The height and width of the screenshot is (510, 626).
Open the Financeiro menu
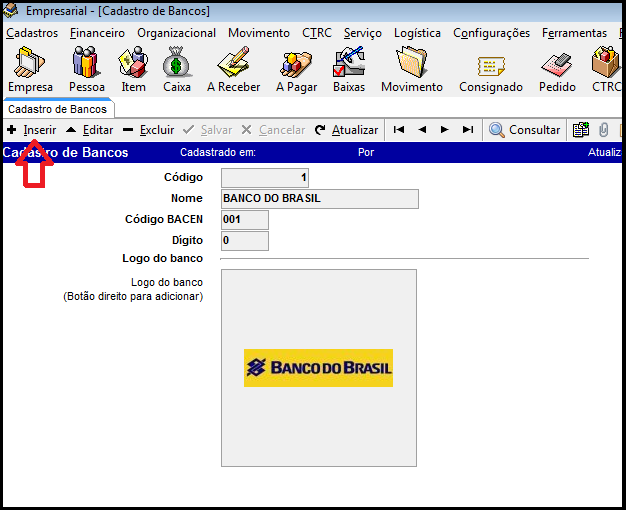pyautogui.click(x=97, y=33)
